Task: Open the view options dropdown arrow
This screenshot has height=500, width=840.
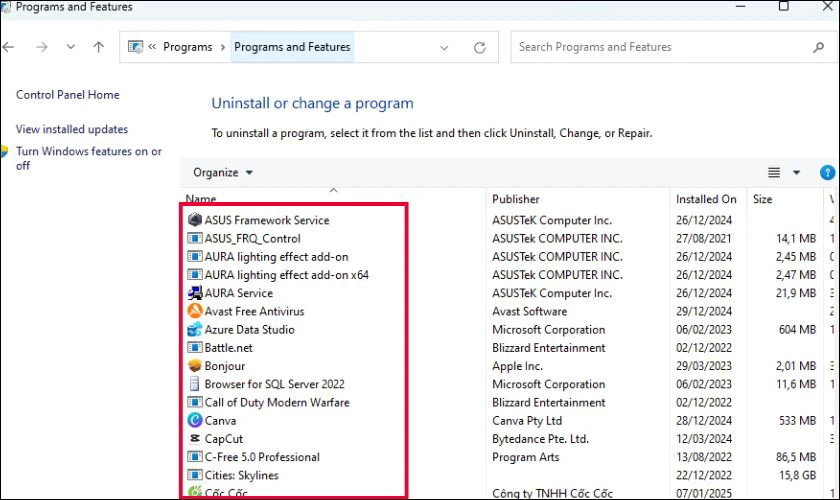Action: [x=797, y=172]
